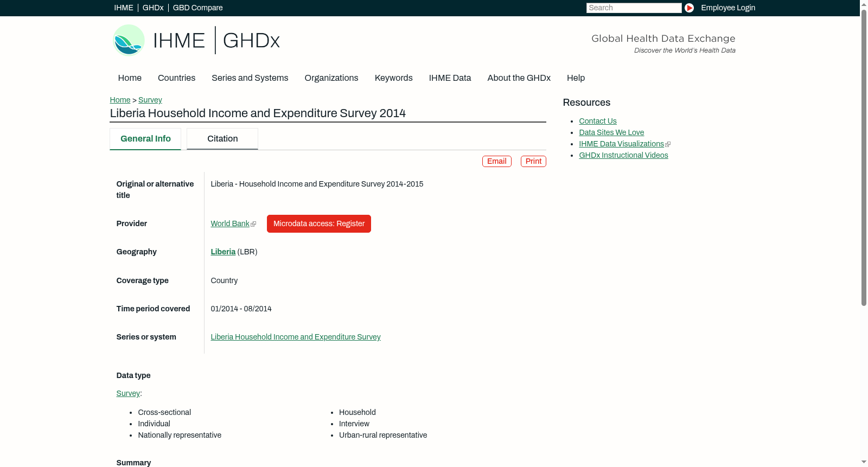
Task: Click the vertical scrollbar thumb
Action: (x=864, y=157)
